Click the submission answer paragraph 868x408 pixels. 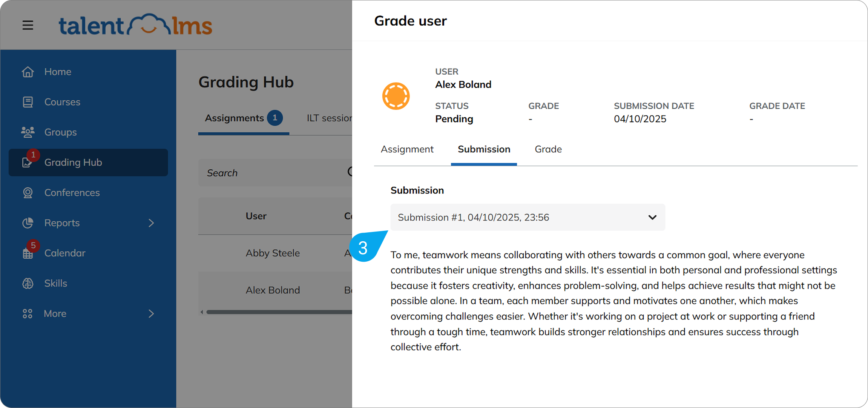tap(614, 301)
